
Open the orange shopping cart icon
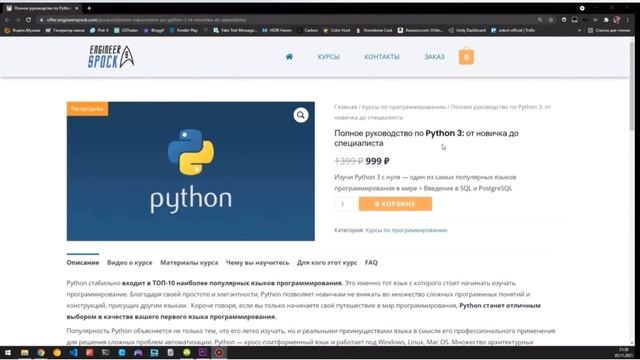tap(466, 56)
